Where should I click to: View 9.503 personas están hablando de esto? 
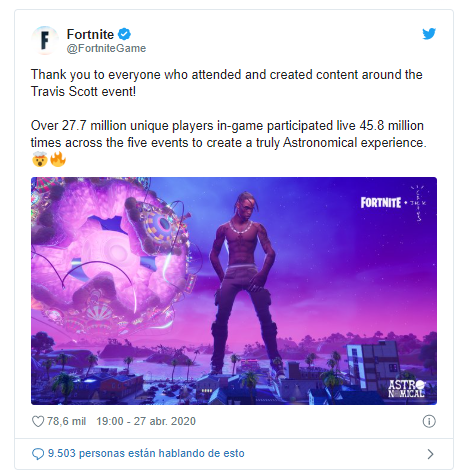[146, 453]
